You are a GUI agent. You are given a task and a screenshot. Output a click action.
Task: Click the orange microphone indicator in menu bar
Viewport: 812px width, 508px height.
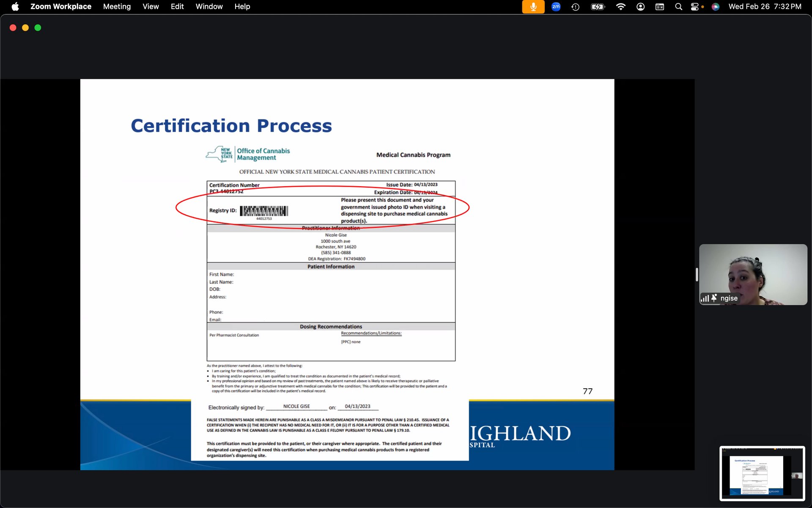tap(533, 7)
